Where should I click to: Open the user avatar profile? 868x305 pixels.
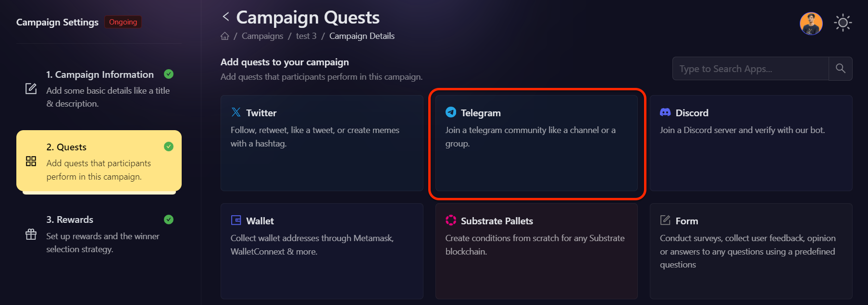(811, 24)
